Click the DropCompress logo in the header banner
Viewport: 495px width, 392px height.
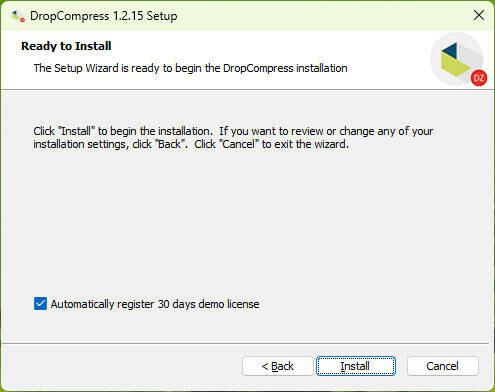[x=458, y=59]
